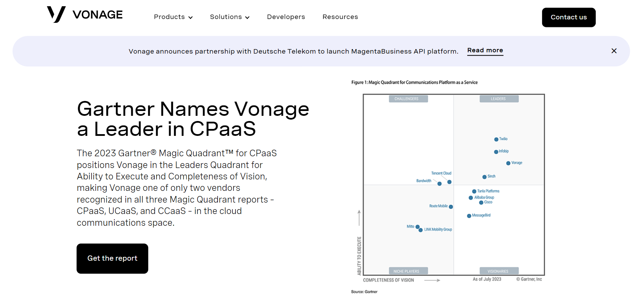Click the Sinch dot in the chart

pyautogui.click(x=484, y=177)
